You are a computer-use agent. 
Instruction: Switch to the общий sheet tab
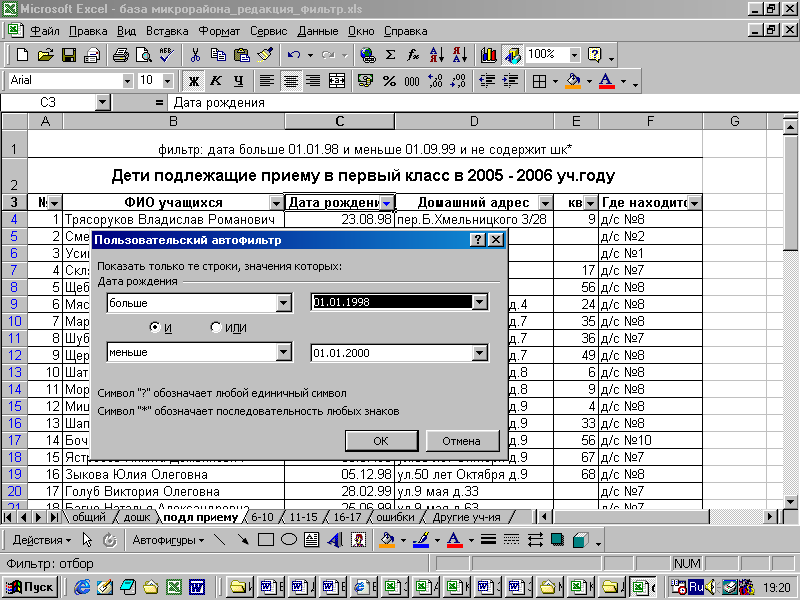click(89, 517)
